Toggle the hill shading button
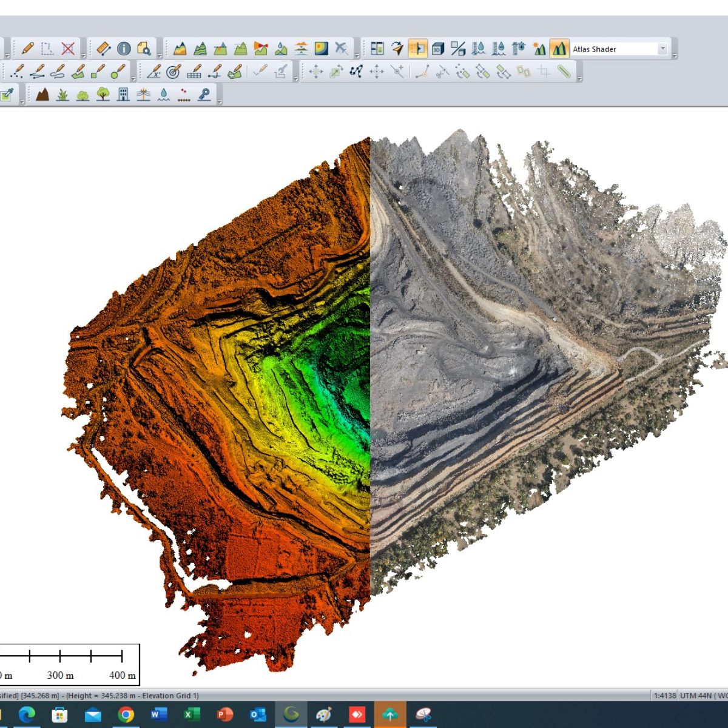This screenshot has height=728, width=728. 559,49
